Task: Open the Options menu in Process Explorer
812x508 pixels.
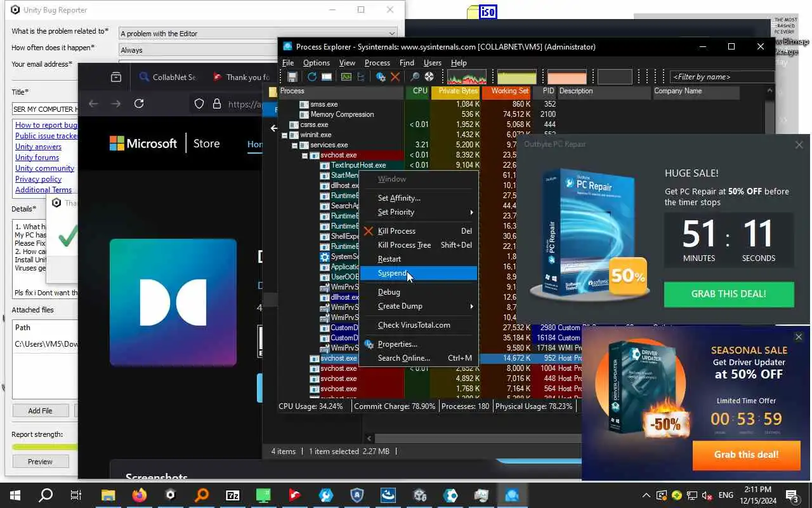Action: [x=316, y=63]
